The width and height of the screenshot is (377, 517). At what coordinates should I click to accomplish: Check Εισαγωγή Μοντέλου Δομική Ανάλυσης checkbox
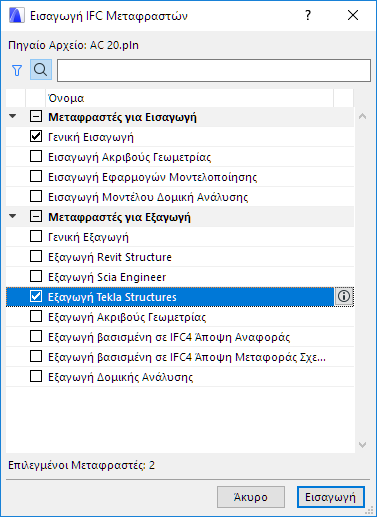coord(36,197)
